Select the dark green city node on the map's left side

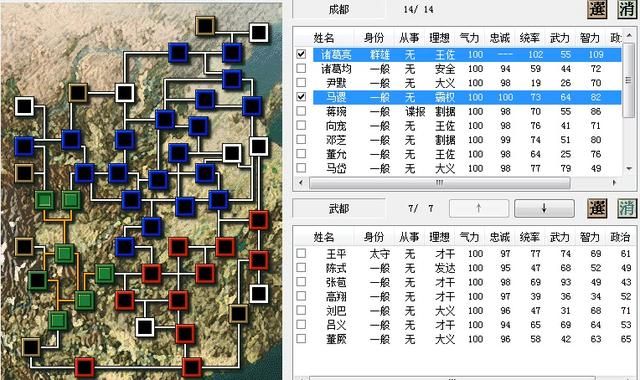pos(38,280)
